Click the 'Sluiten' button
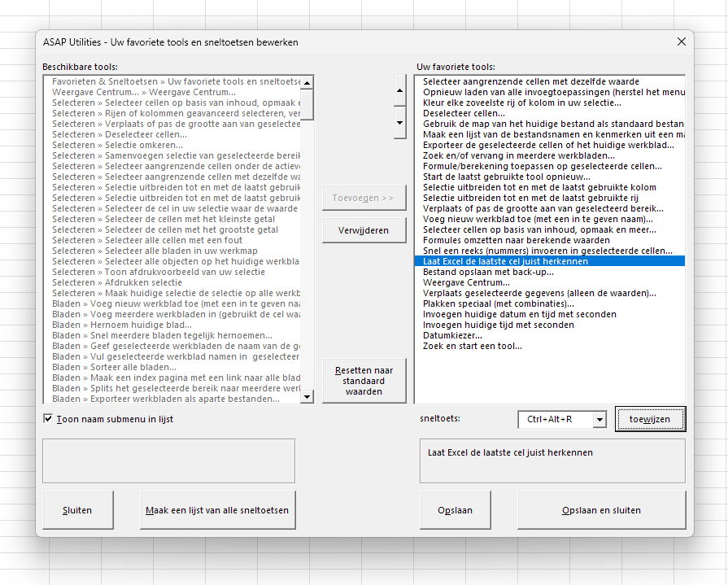728x585 pixels. point(77,510)
